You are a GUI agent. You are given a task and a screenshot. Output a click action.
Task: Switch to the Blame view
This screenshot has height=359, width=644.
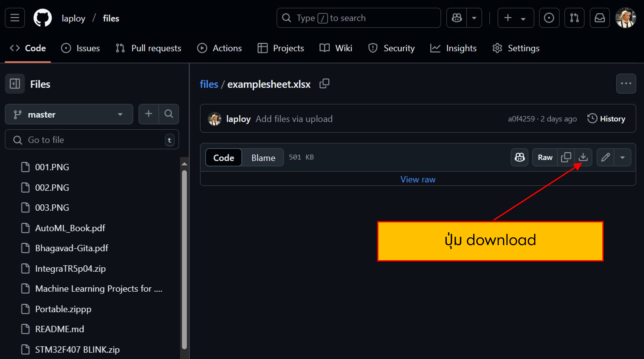263,158
